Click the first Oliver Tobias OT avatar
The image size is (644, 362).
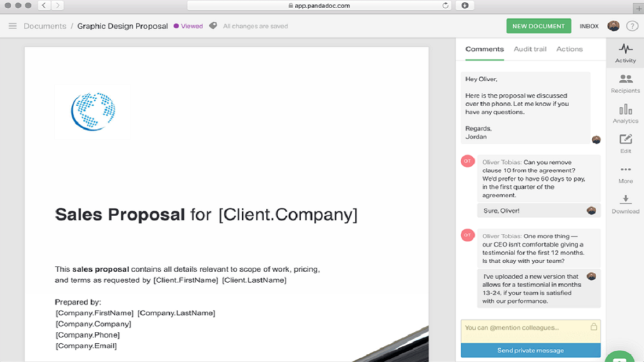pos(467,162)
